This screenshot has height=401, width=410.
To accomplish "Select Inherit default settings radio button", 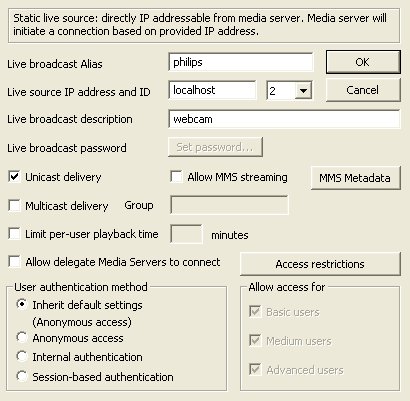I will click(x=22, y=304).
